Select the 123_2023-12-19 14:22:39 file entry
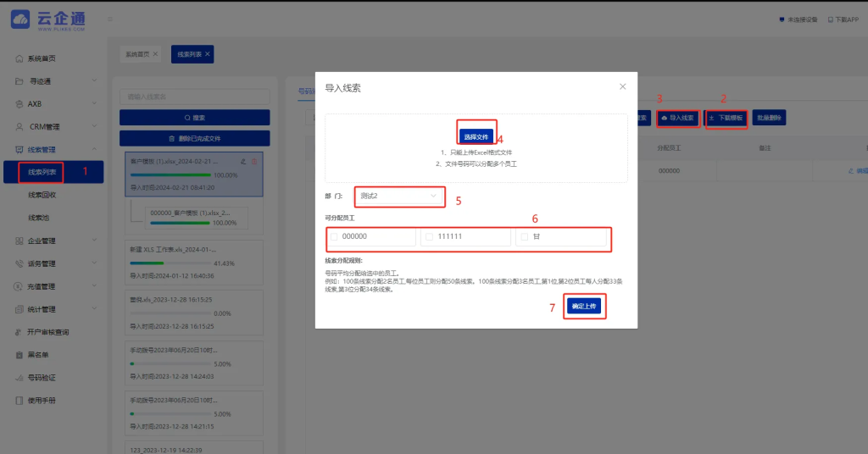Viewport: 868px width, 454px height. [x=194, y=448]
